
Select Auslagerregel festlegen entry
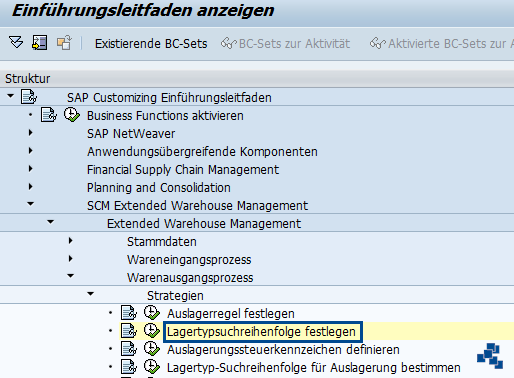pos(231,314)
